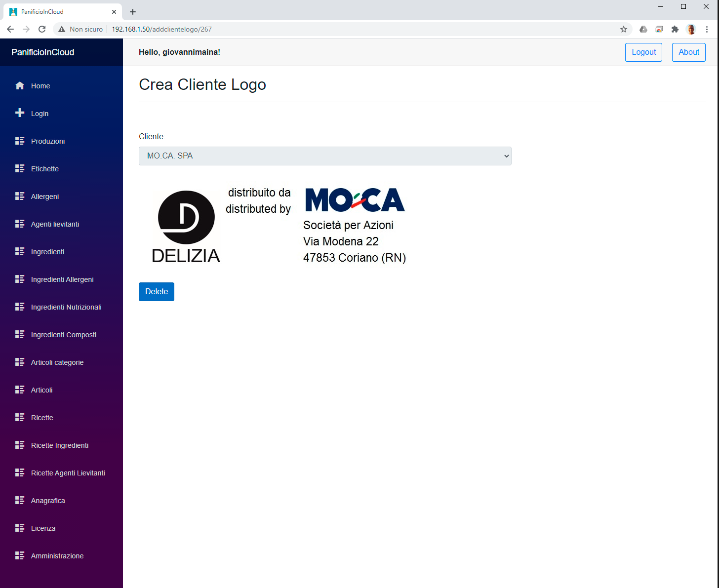Go back with the browser back arrow
719x588 pixels.
[x=10, y=29]
